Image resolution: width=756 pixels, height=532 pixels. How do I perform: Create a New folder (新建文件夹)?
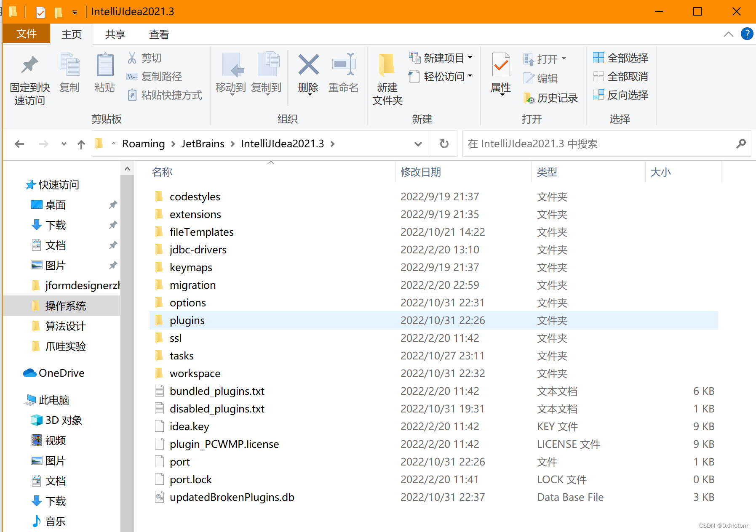click(x=387, y=79)
